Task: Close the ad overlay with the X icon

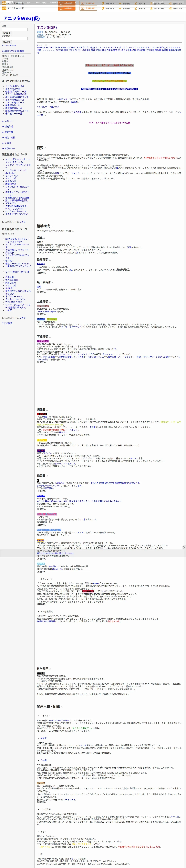Action: (184, 548)
